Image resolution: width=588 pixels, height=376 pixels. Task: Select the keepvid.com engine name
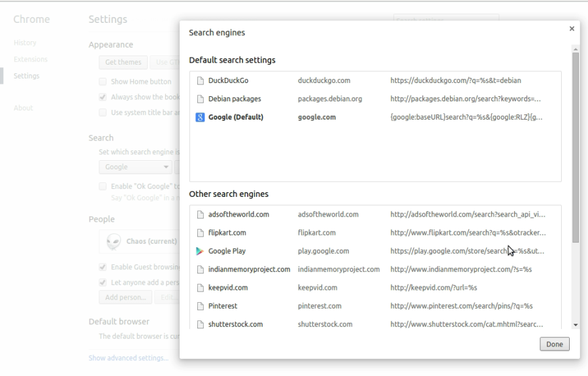(x=228, y=288)
